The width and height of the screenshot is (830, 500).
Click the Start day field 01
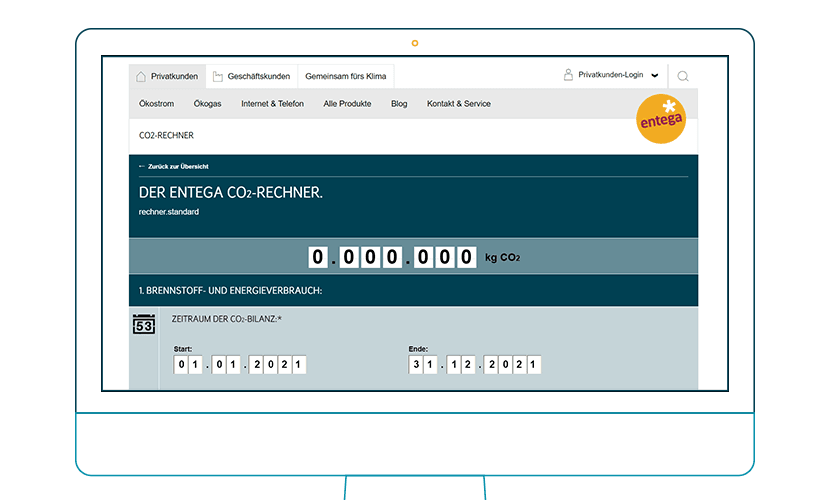pyautogui.click(x=188, y=365)
